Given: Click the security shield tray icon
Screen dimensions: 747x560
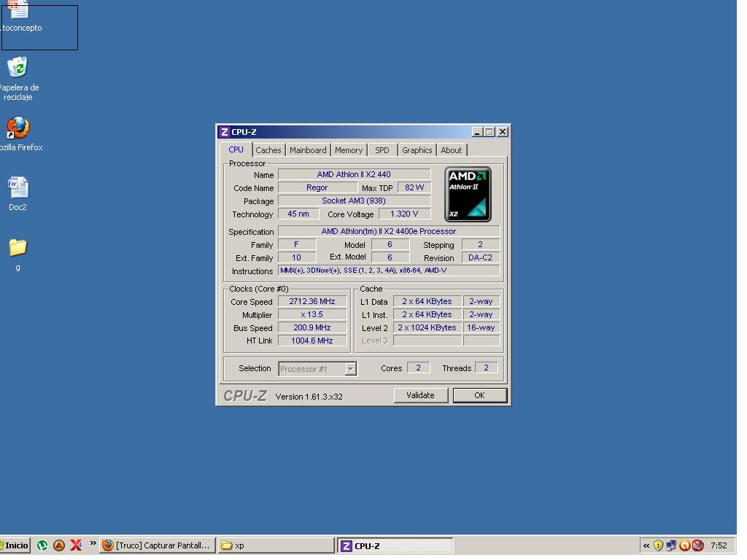Looking at the screenshot, I should click(x=658, y=545).
